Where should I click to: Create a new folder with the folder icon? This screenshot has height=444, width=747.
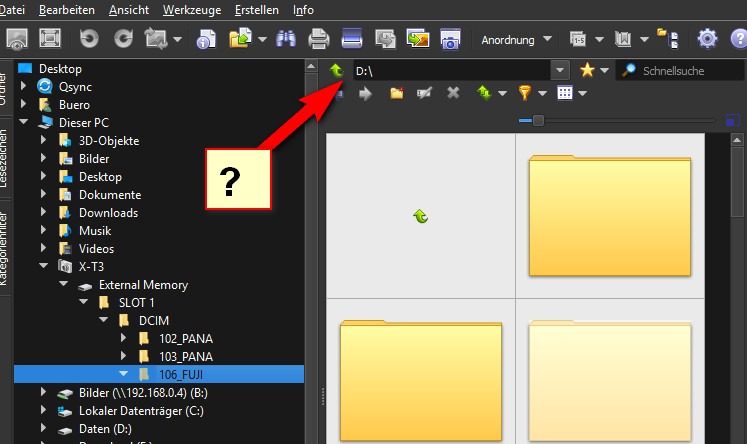coord(397,93)
